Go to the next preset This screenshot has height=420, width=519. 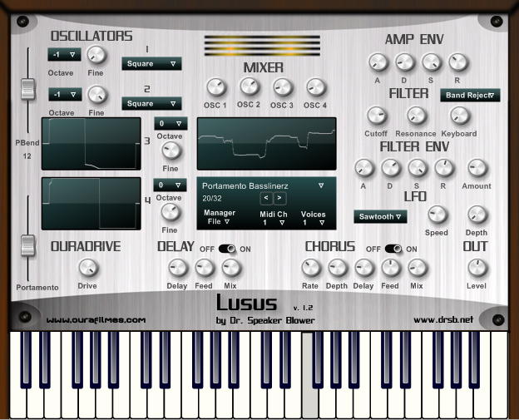(x=279, y=198)
